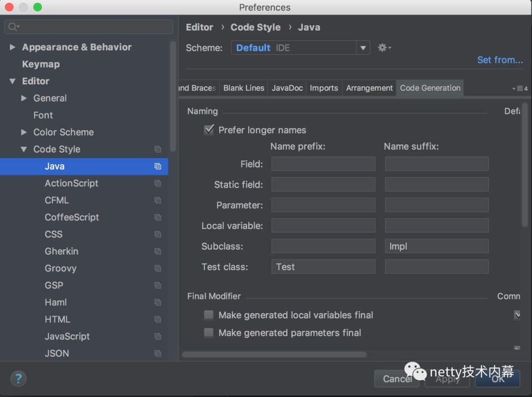Select Keymap in the sidebar

(84, 64)
